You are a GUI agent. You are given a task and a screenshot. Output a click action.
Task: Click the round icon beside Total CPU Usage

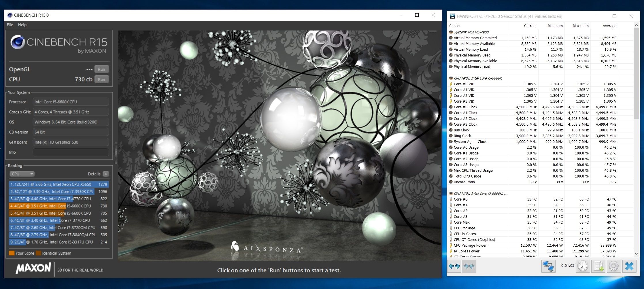point(451,176)
